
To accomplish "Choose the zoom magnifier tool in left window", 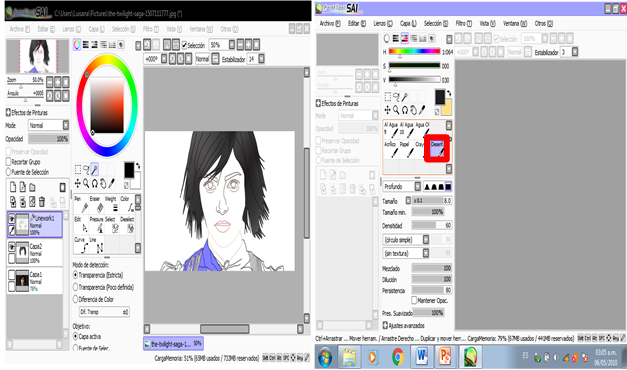I will pyautogui.click(x=86, y=184).
